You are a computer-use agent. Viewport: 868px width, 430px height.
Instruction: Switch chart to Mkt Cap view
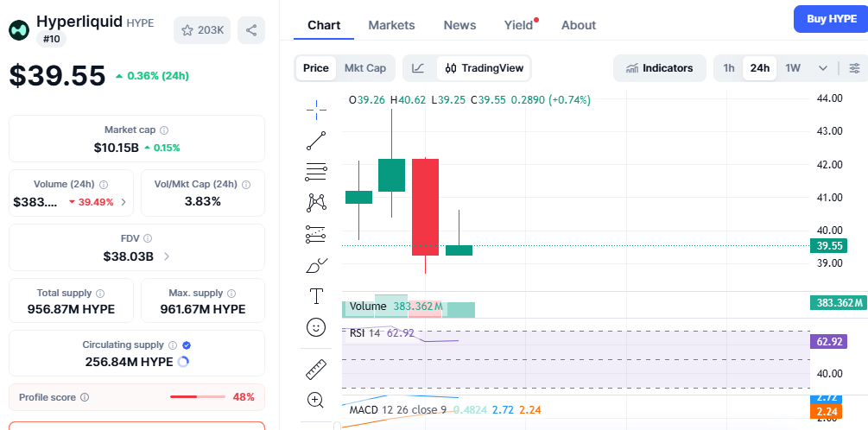pyautogui.click(x=364, y=68)
